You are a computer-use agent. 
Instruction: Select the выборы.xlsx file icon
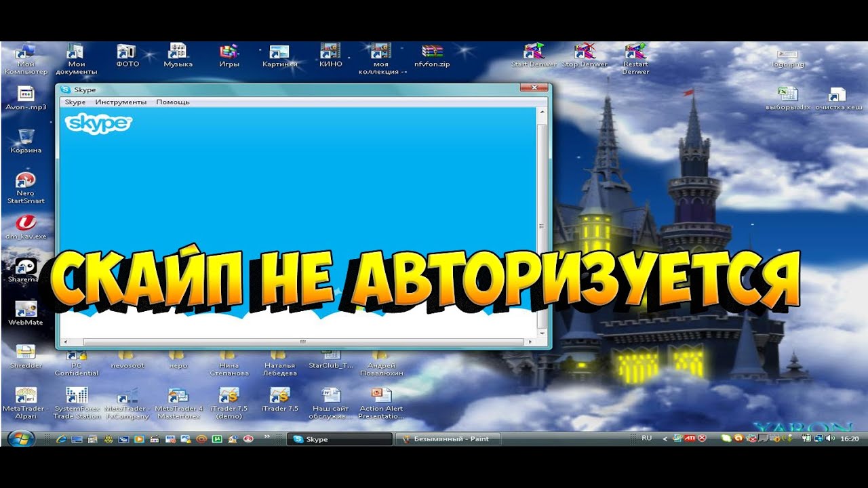point(788,99)
